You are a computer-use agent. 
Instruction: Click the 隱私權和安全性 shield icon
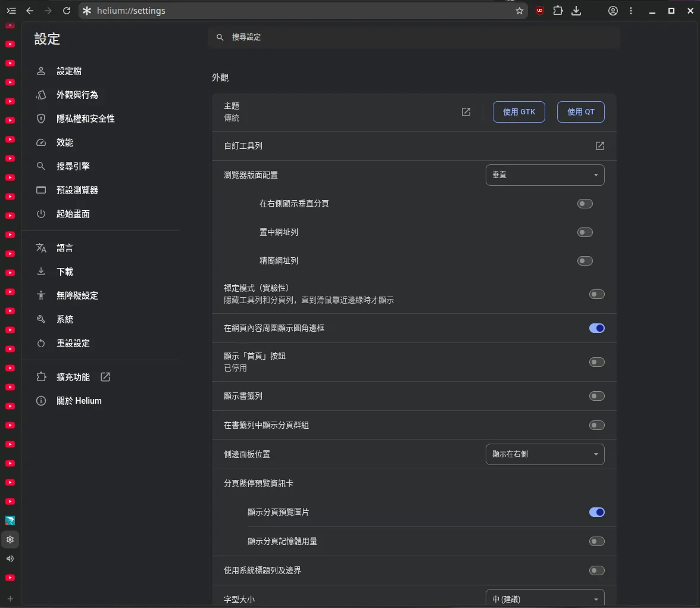(x=41, y=119)
